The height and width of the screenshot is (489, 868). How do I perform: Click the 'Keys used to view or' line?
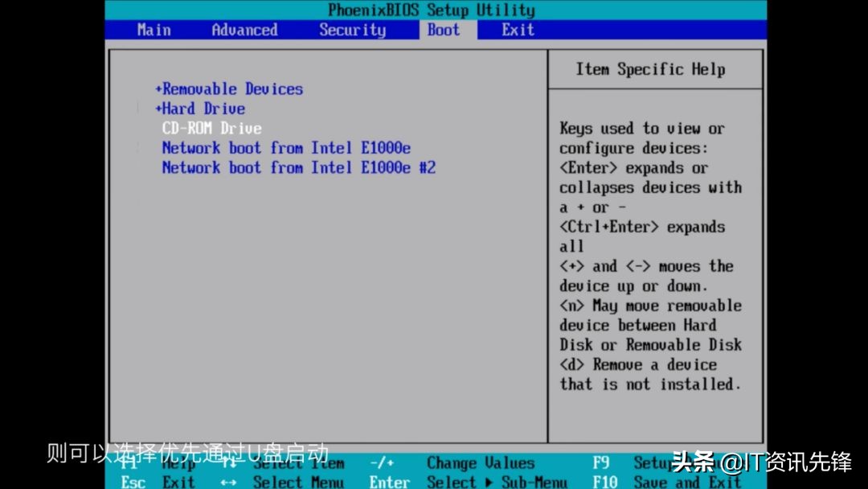tap(641, 129)
